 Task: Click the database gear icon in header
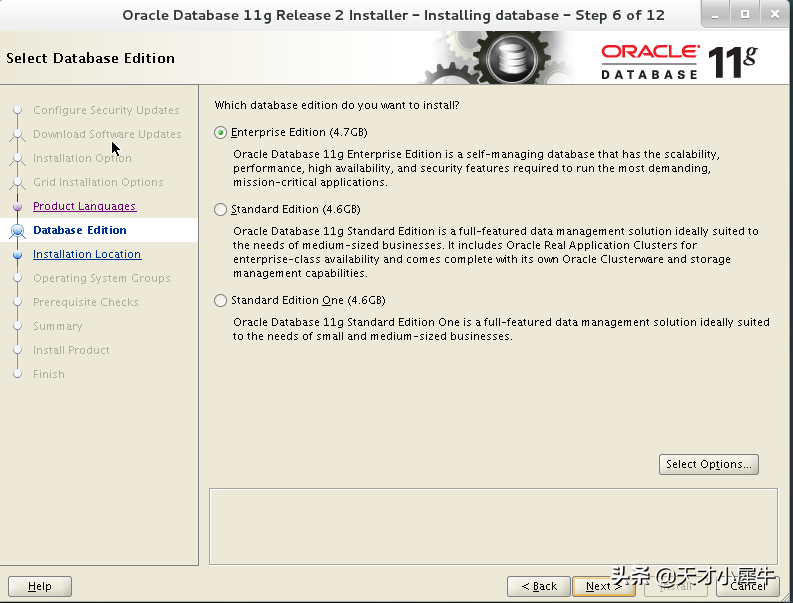pos(512,58)
